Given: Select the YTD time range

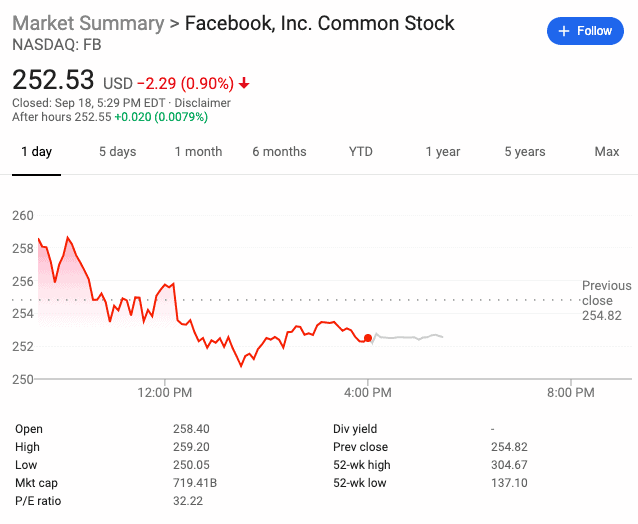Looking at the screenshot, I should pos(360,152).
